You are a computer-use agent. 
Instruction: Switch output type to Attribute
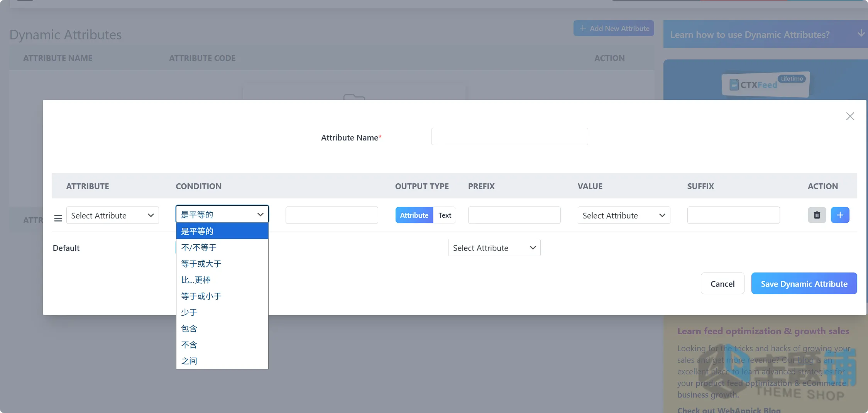click(x=414, y=215)
